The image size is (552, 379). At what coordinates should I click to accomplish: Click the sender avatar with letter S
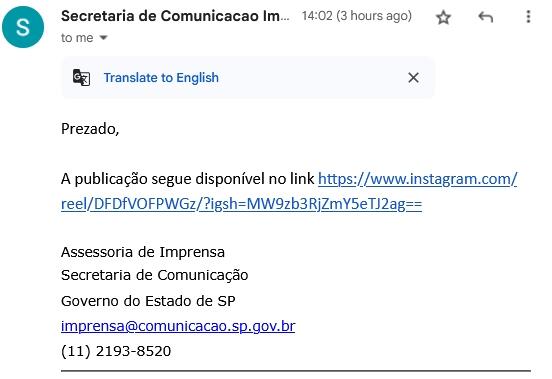[23, 27]
